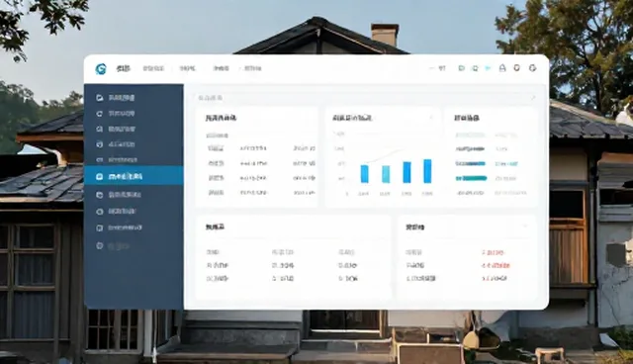Open the bold first item in top navigation
The width and height of the screenshot is (633, 364).
123,68
